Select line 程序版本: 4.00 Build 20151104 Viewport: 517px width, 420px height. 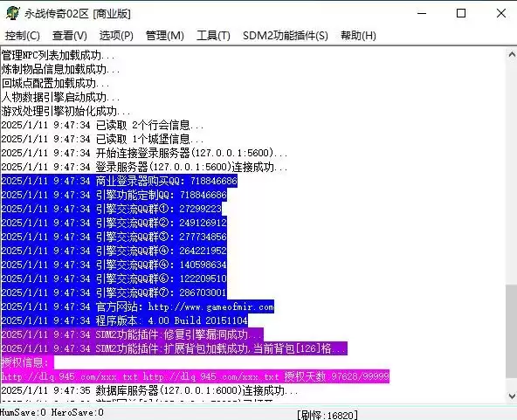pyautogui.click(x=125, y=320)
